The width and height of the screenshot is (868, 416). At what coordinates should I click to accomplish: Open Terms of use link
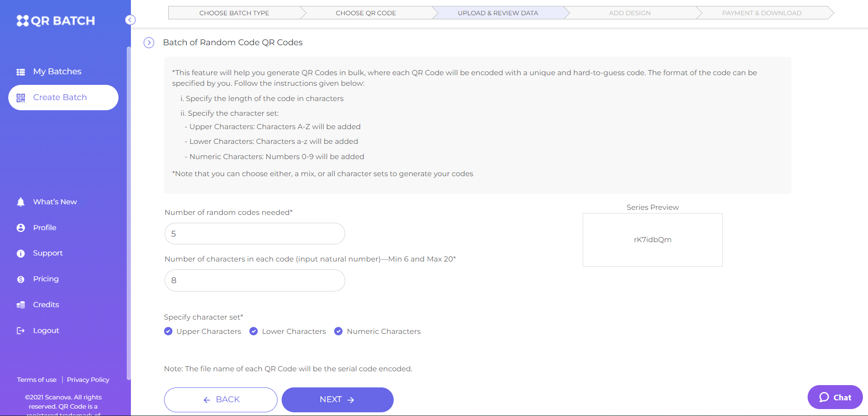click(37, 380)
